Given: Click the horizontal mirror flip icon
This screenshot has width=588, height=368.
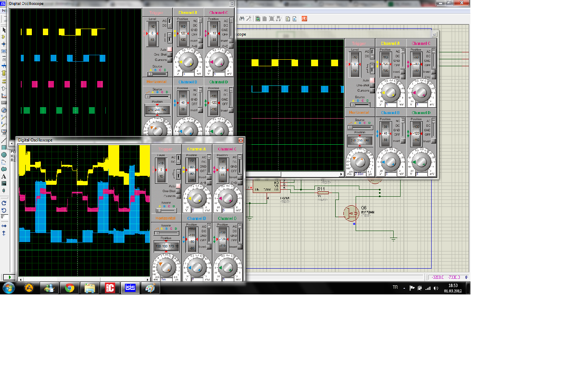Looking at the screenshot, I should (4, 226).
